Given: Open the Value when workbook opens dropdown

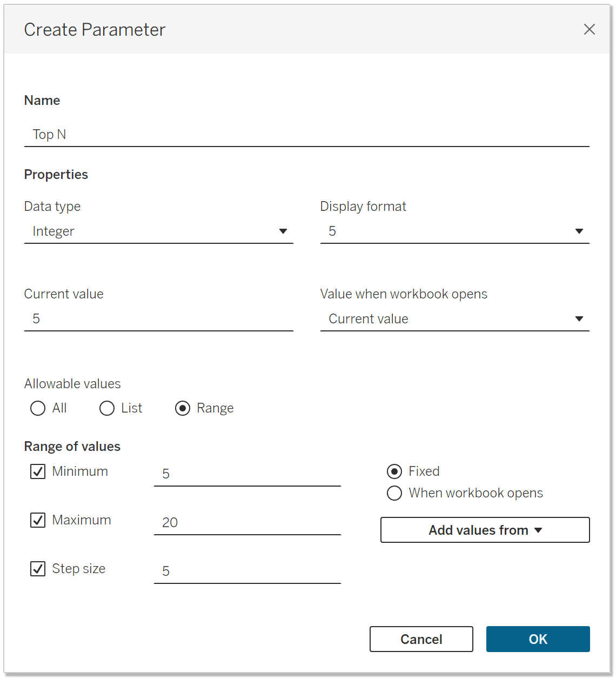Looking at the screenshot, I should pyautogui.click(x=454, y=319).
